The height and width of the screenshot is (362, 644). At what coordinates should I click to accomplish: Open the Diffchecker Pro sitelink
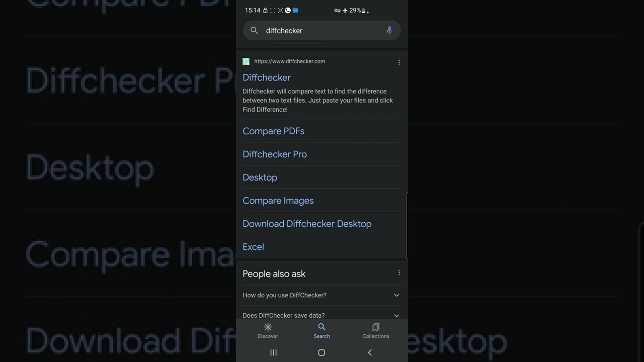[275, 154]
